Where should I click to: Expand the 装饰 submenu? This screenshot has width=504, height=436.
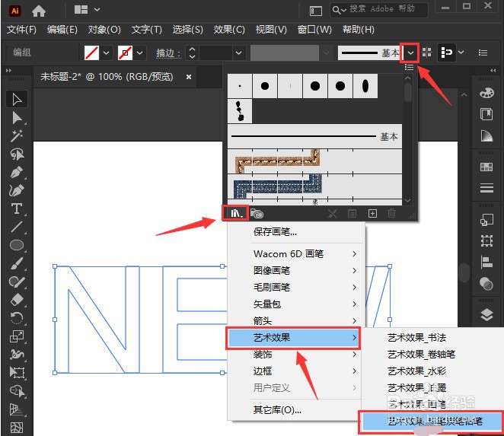click(x=295, y=355)
